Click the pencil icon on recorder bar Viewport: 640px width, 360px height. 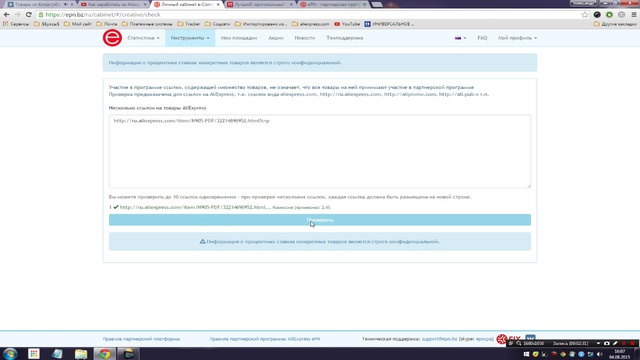[x=615, y=343]
